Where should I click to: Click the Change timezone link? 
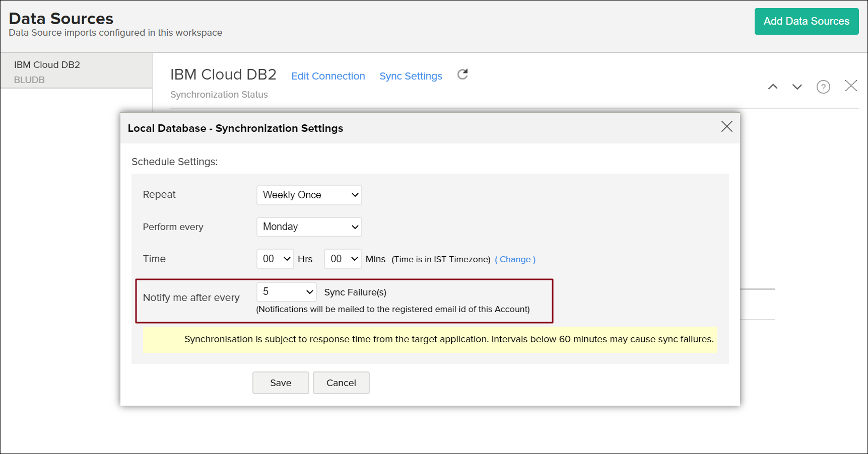515,259
